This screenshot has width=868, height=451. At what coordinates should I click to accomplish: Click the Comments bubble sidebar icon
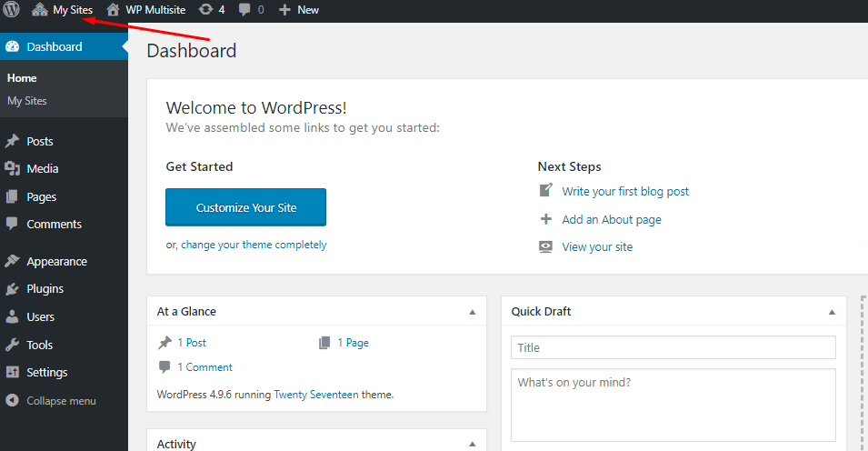pyautogui.click(x=12, y=224)
